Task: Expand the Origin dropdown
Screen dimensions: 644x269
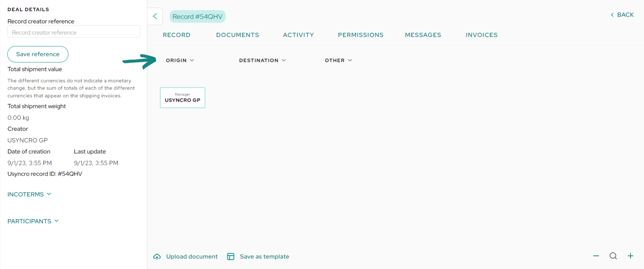Action: pos(180,60)
